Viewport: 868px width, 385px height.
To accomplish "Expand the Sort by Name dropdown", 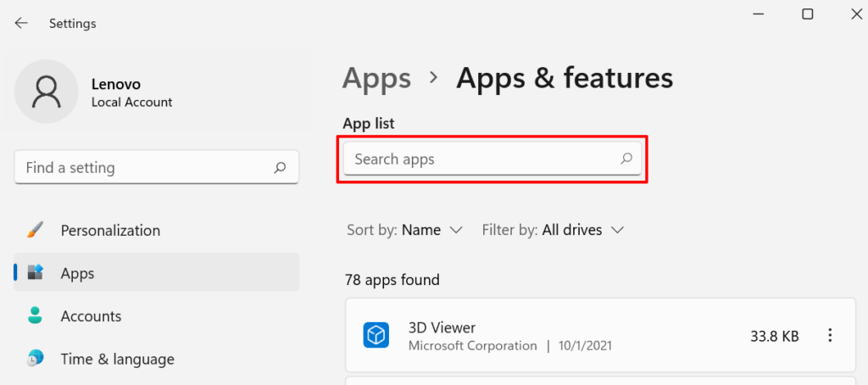I will coord(432,230).
